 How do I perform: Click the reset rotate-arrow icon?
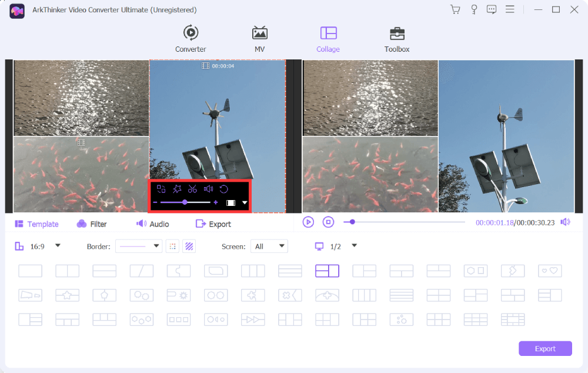[224, 189]
